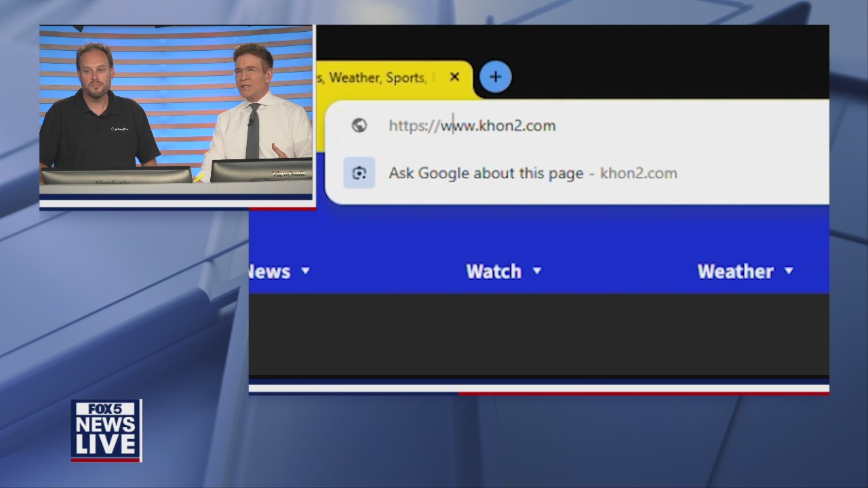Click the FOX 5 News Live logo

pyautogui.click(x=106, y=430)
